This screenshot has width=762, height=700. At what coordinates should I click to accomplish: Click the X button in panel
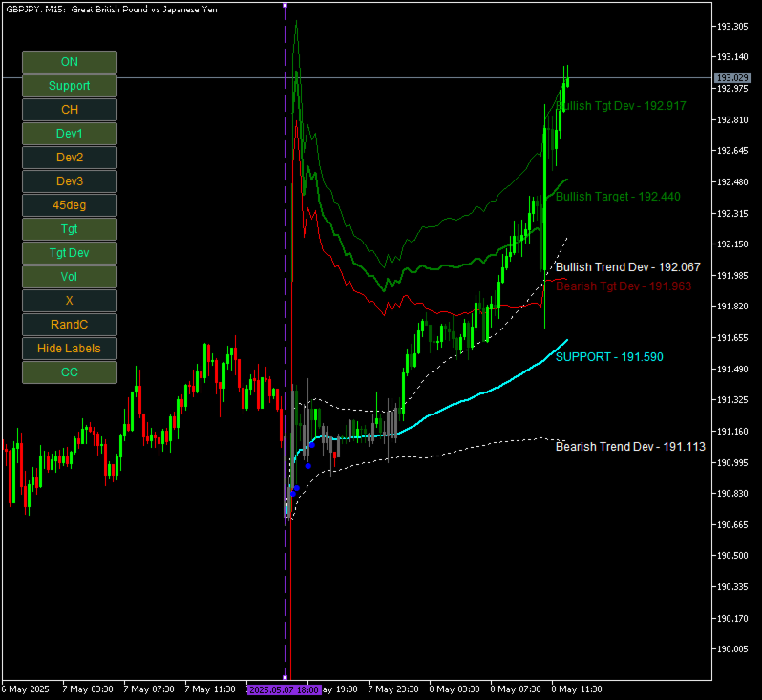pyautogui.click(x=70, y=300)
